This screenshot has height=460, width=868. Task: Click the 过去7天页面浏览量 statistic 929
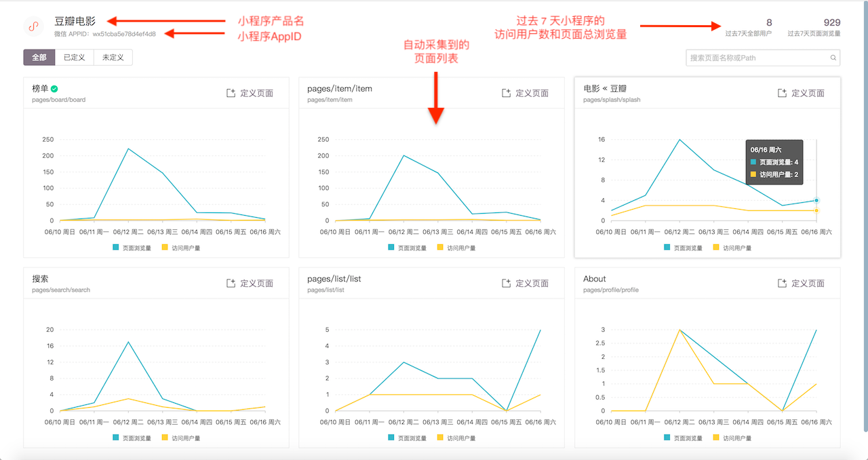[831, 22]
